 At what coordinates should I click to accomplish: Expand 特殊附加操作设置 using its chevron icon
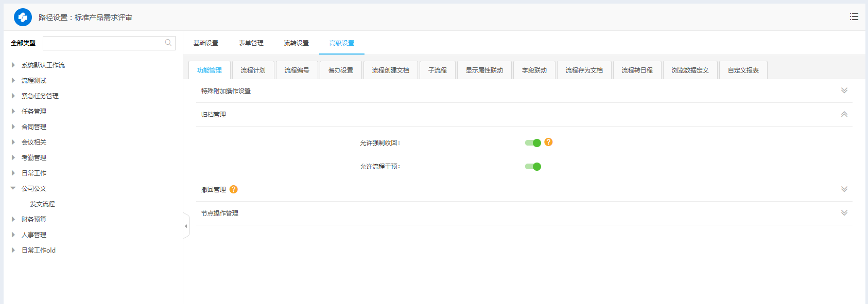pyautogui.click(x=844, y=91)
